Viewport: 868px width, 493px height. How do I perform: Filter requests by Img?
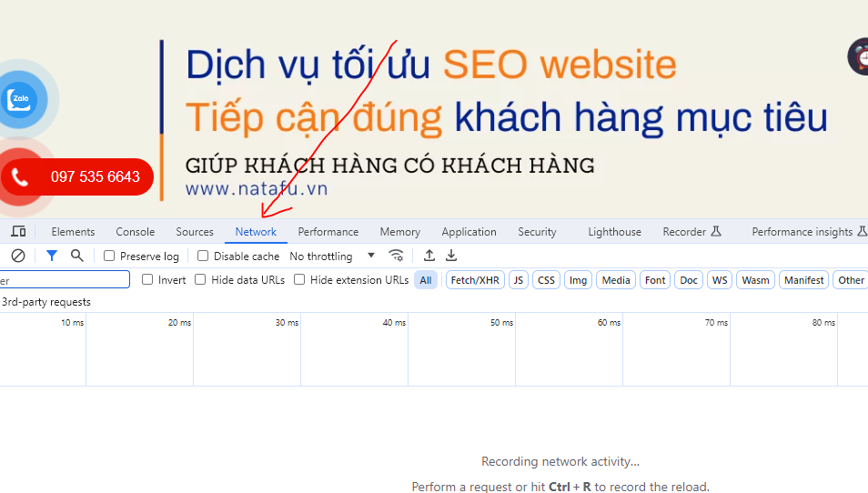point(578,280)
